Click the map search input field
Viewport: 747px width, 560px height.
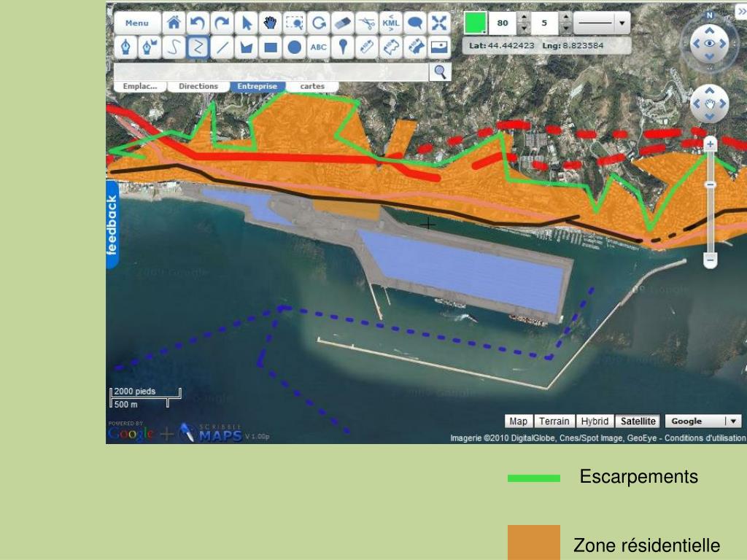271,72
